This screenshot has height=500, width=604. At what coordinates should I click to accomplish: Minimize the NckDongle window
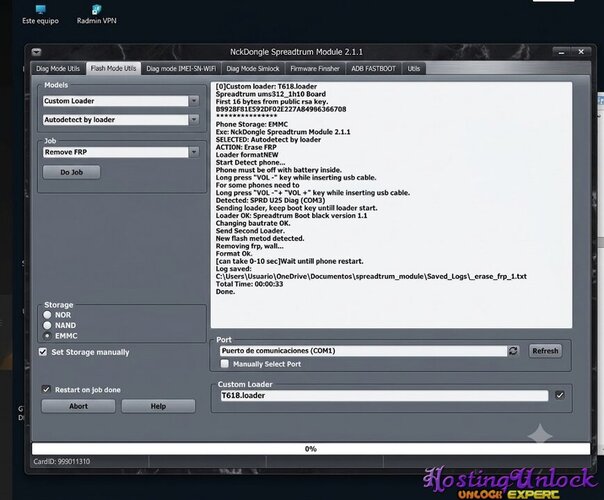click(561, 52)
